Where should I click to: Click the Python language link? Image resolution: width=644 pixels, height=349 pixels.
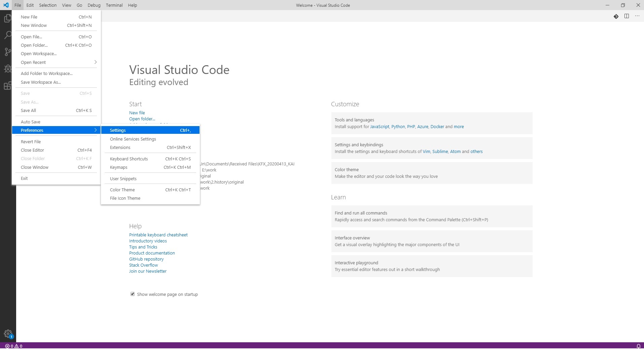(398, 126)
